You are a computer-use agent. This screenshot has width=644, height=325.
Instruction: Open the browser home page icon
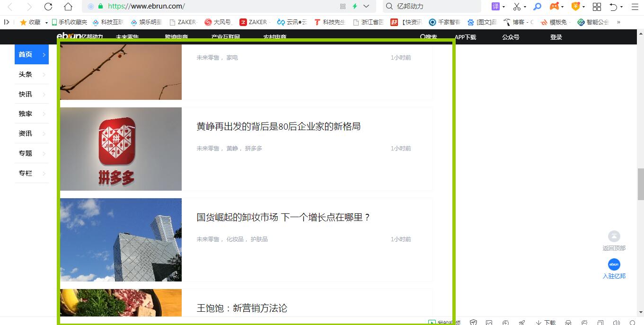click(x=68, y=7)
